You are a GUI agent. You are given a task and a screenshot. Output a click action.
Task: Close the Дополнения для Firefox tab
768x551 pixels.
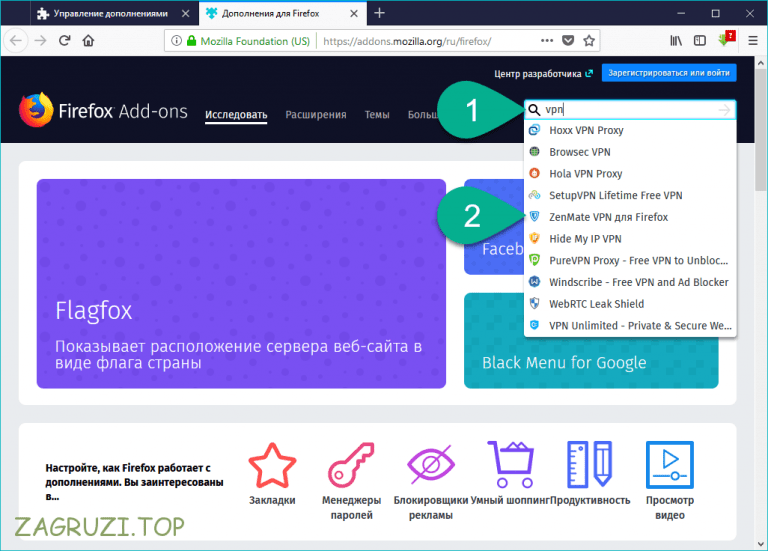[354, 14]
